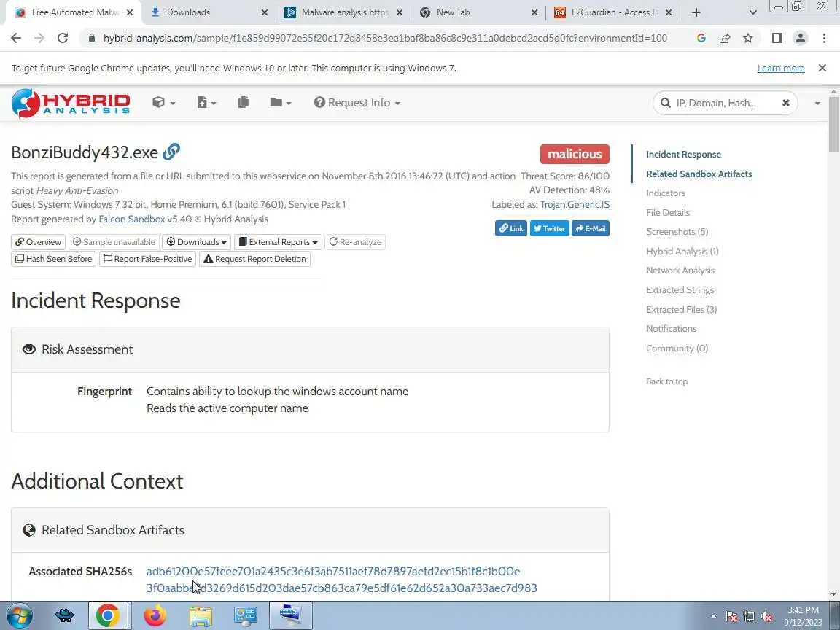This screenshot has height=630, width=840.
Task: Jump to Related Sandbox Artifacts in sidebar
Action: [x=699, y=174]
